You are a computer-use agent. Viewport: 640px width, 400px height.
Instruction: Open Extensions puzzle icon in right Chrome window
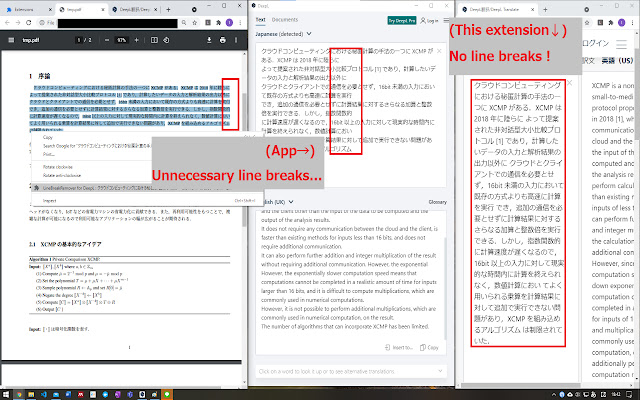(x=611, y=23)
